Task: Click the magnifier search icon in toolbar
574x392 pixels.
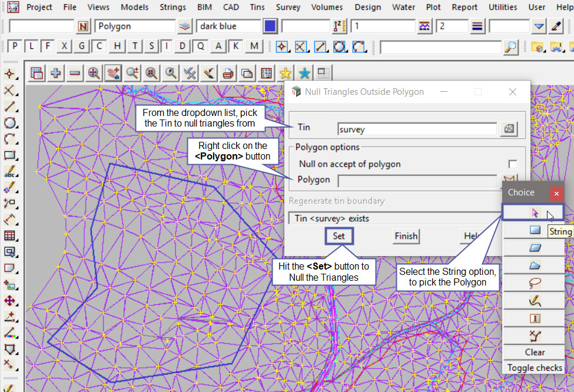Action: coord(511,47)
